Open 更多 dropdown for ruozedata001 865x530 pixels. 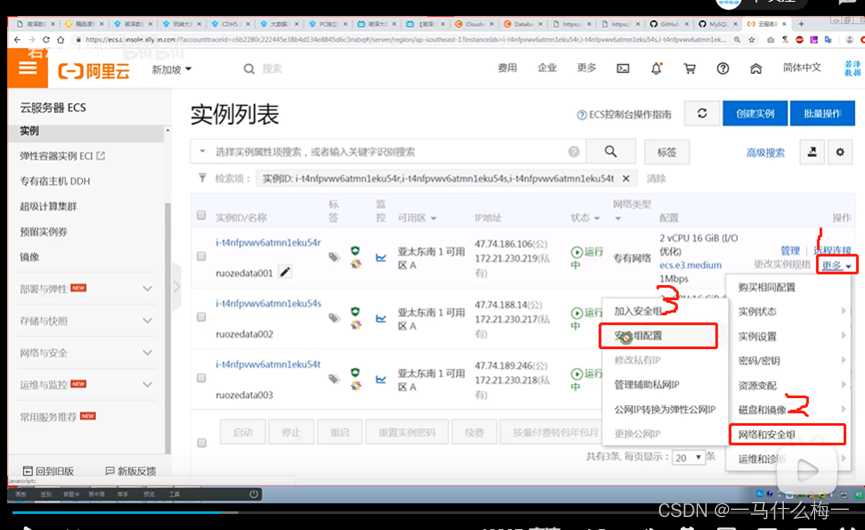coord(837,265)
